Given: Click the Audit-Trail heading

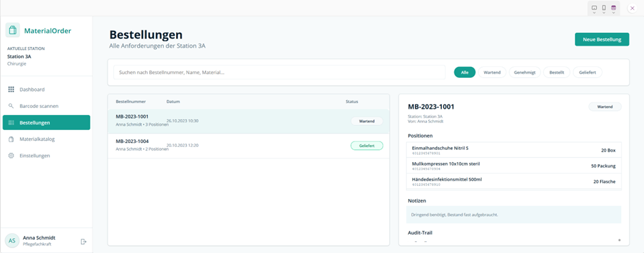Looking at the screenshot, I should tap(420, 232).
